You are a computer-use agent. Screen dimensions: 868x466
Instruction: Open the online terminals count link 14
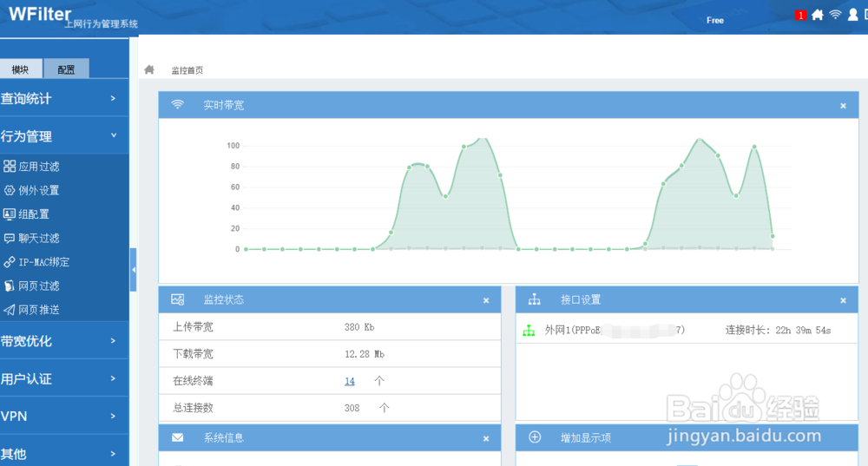click(x=349, y=381)
